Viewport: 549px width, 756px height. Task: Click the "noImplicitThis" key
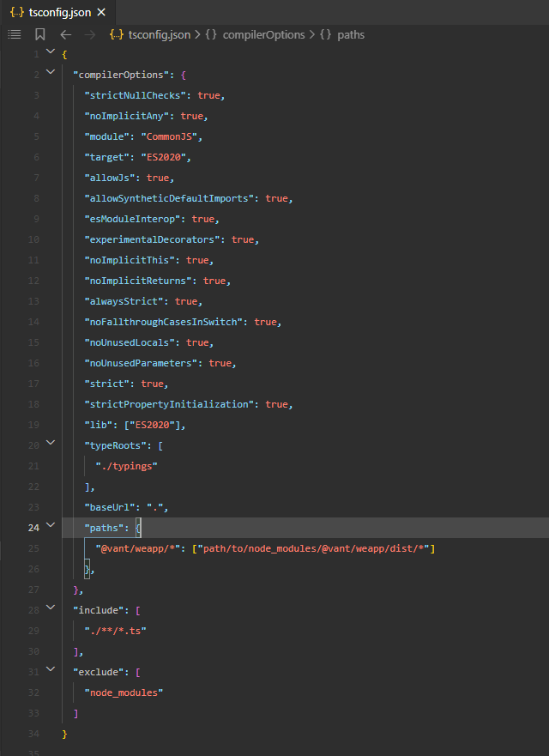click(130, 260)
